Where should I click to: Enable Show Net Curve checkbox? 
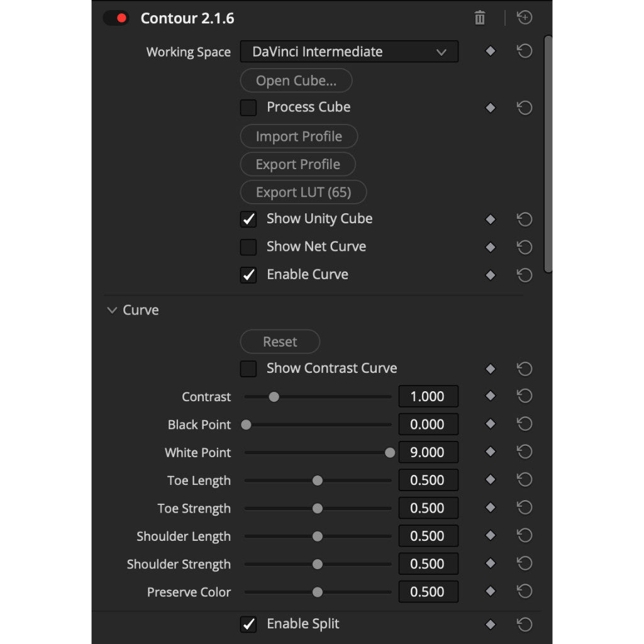pyautogui.click(x=248, y=247)
